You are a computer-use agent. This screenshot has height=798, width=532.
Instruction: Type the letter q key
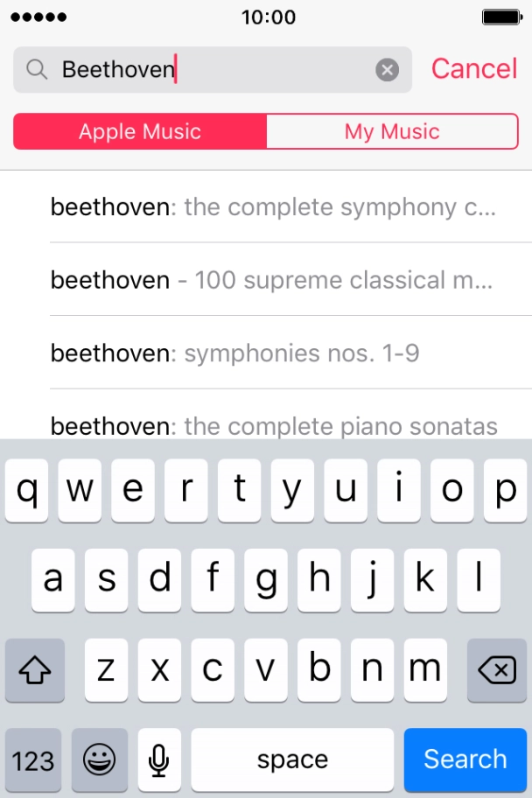[x=28, y=491]
